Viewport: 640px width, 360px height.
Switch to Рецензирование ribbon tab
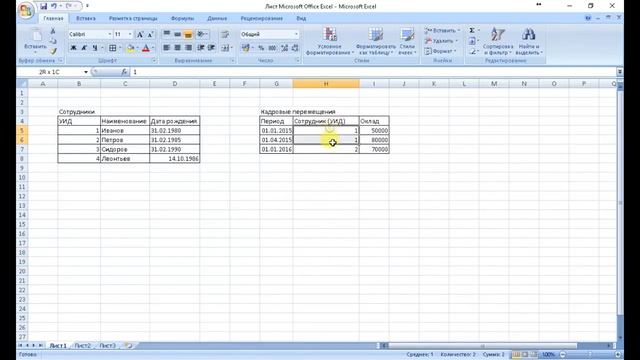click(x=262, y=18)
